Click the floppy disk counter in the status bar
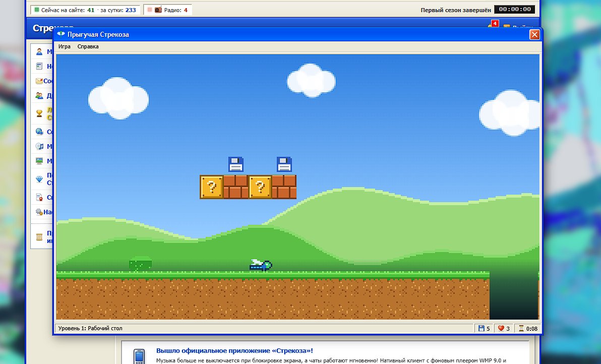This screenshot has width=601, height=364. pos(484,328)
